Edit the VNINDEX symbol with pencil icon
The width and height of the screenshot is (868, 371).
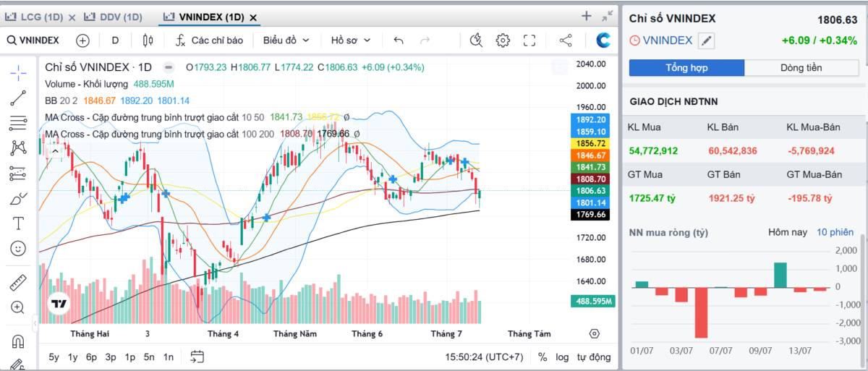coord(706,40)
